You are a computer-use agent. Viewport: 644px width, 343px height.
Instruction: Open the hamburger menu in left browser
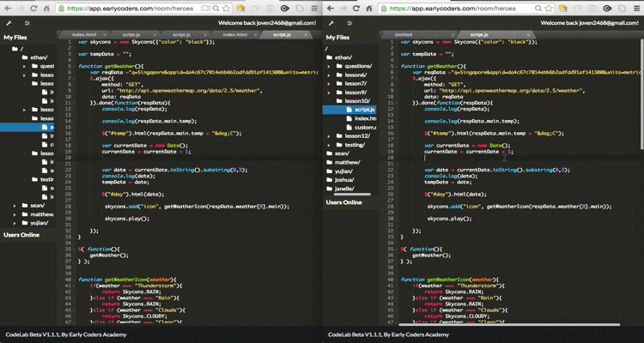tap(314, 8)
